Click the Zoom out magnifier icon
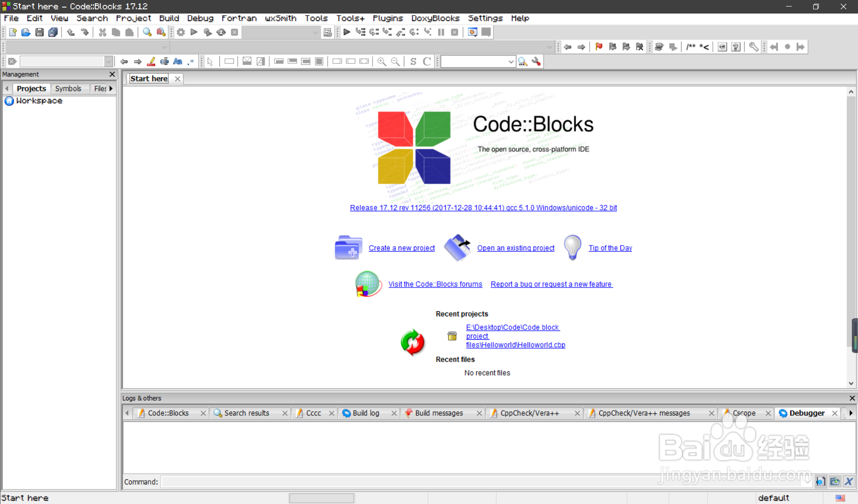The image size is (858, 504). (395, 61)
